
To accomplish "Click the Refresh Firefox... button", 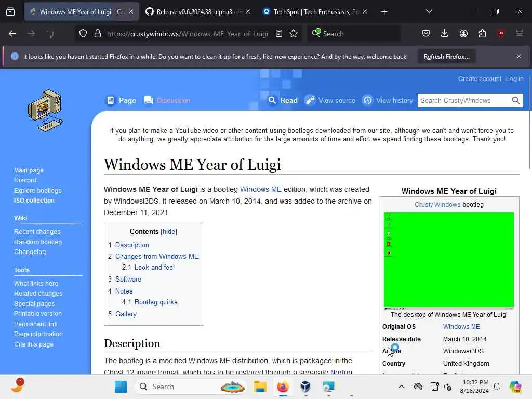I will pyautogui.click(x=446, y=57).
